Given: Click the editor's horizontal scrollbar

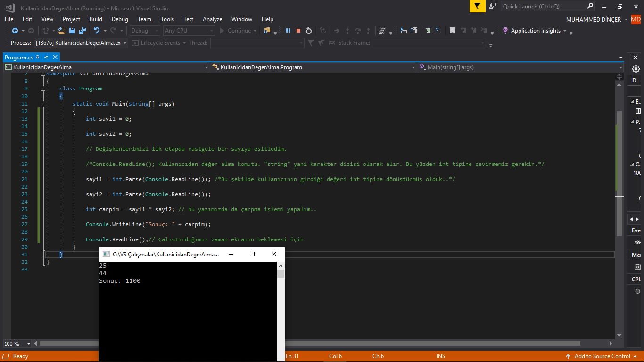Looking at the screenshot, I should click(x=424, y=344).
